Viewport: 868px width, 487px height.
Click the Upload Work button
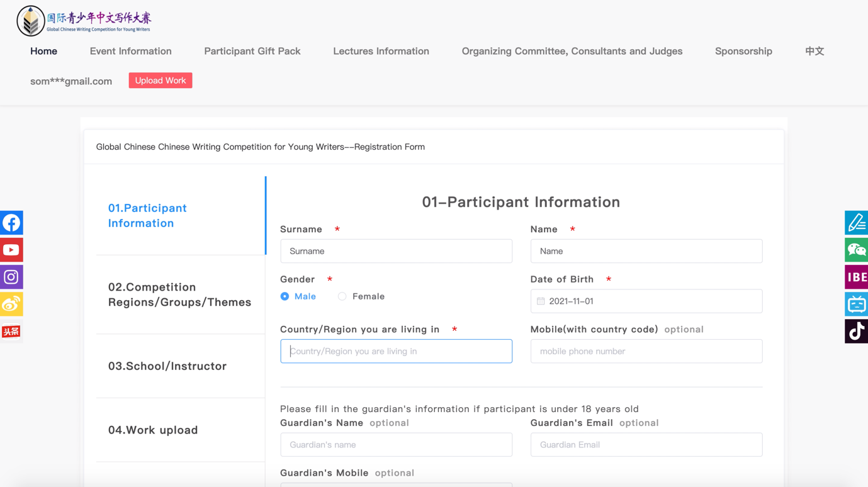(161, 81)
